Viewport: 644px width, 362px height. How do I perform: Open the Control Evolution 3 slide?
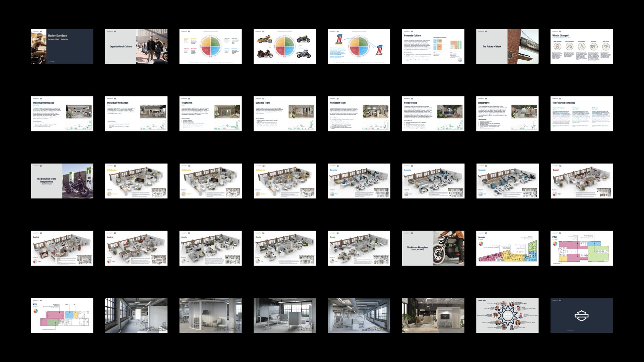pos(136,248)
